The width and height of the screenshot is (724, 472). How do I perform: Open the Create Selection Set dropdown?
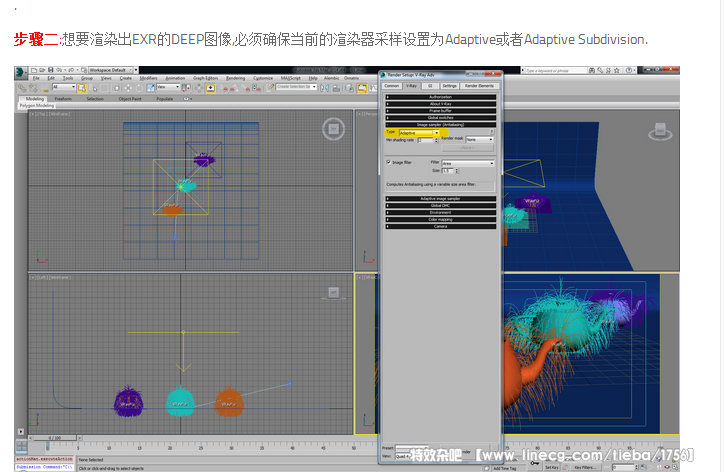(296, 87)
